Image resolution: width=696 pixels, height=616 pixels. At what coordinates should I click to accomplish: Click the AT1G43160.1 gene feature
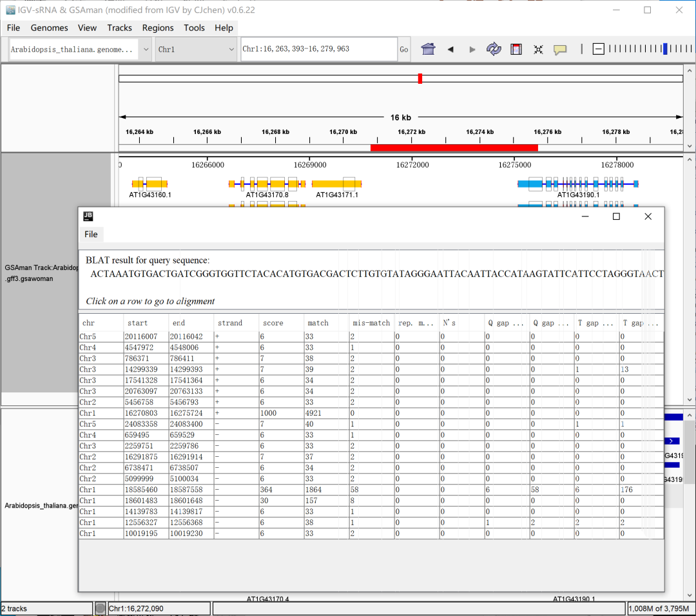point(150,184)
